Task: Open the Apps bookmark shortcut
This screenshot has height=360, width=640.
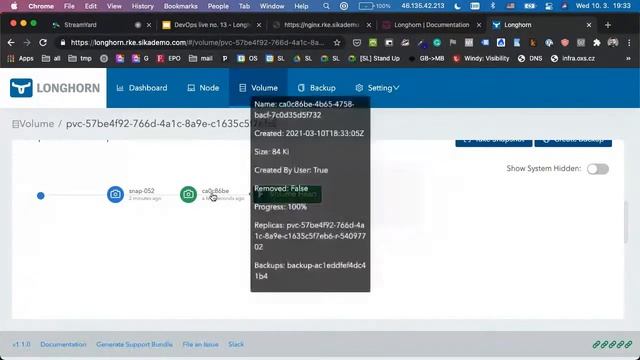Action: pyautogui.click(x=21, y=58)
